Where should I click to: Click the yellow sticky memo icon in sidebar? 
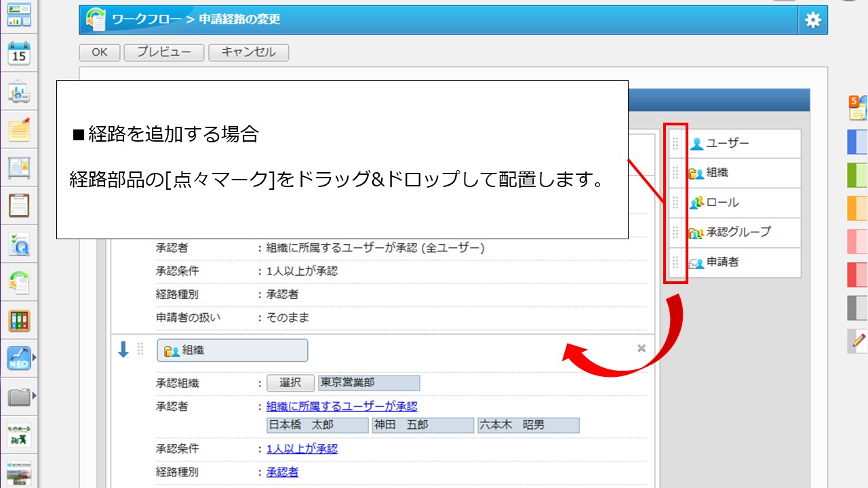point(19,129)
